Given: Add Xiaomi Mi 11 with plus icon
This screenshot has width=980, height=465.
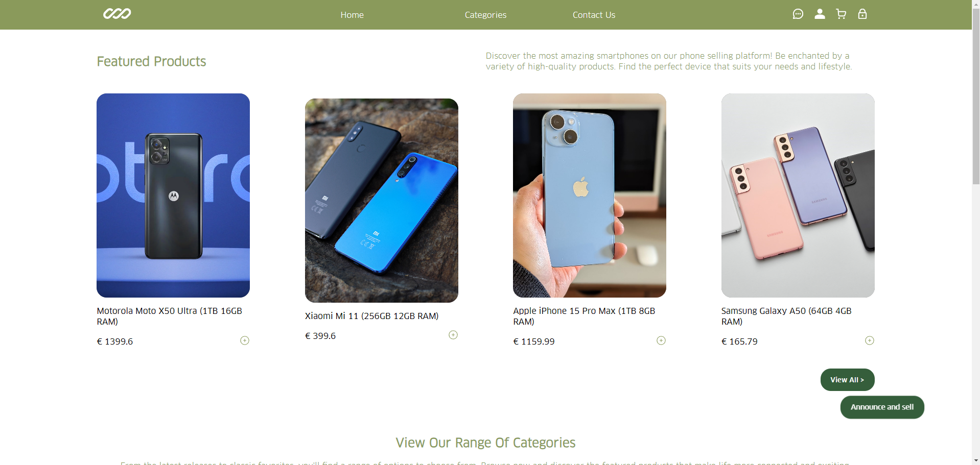Looking at the screenshot, I should (453, 335).
